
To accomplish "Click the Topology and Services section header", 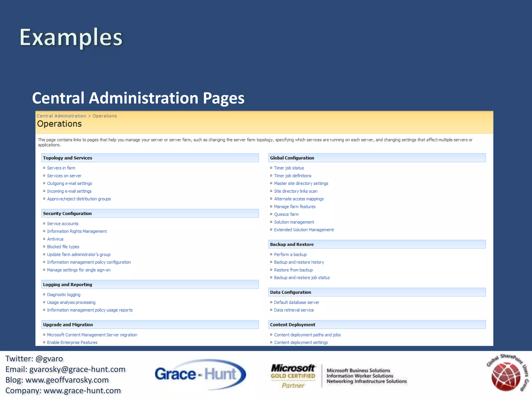I will coord(150,158).
